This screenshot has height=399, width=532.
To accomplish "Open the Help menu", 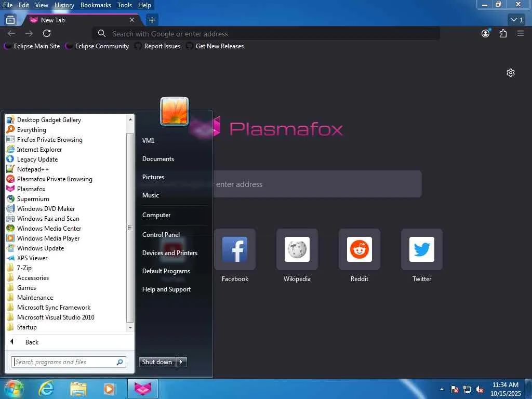I will coord(144,5).
